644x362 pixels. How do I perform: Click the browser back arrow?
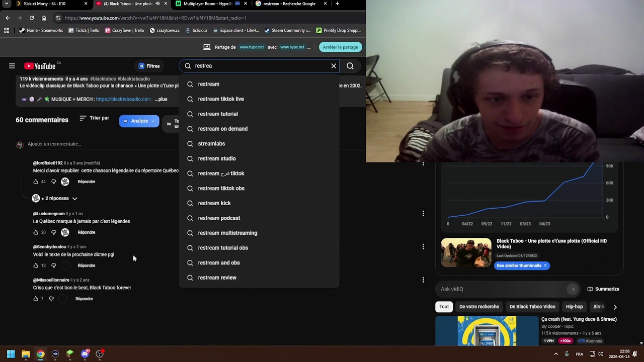[8, 18]
